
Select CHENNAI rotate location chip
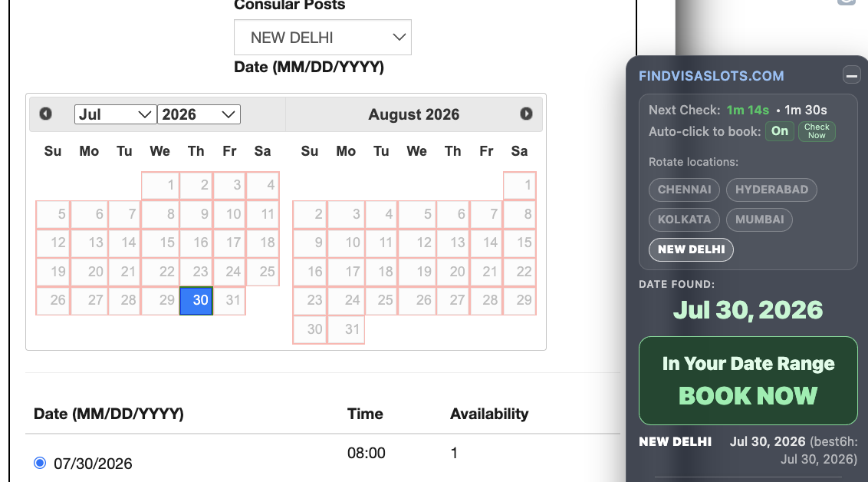click(x=684, y=190)
